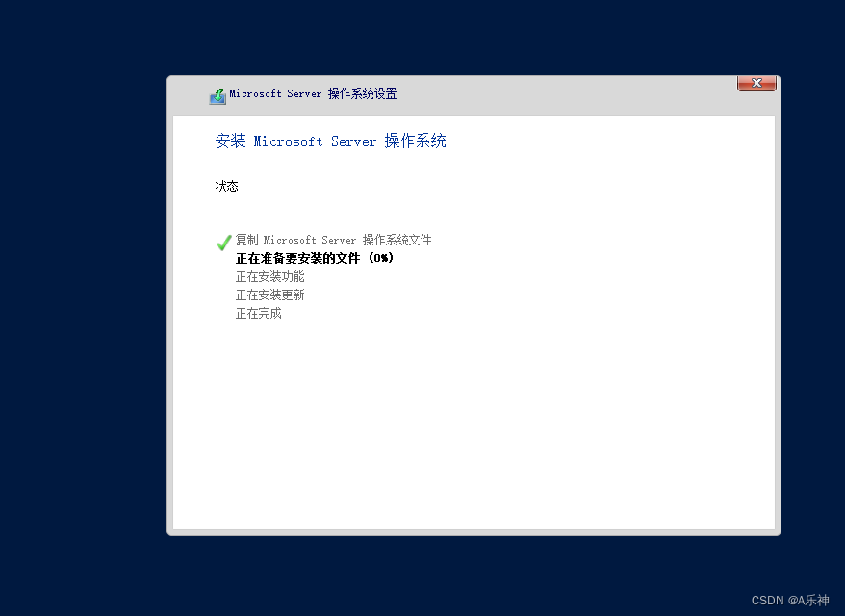This screenshot has height=616, width=845.
Task: Click the '正在安装更新' step
Action: 270,295
